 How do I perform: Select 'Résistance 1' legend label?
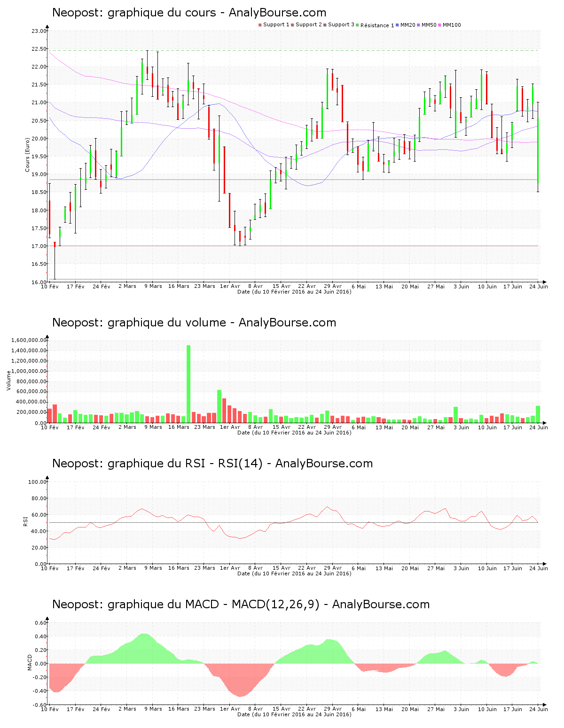tap(377, 25)
